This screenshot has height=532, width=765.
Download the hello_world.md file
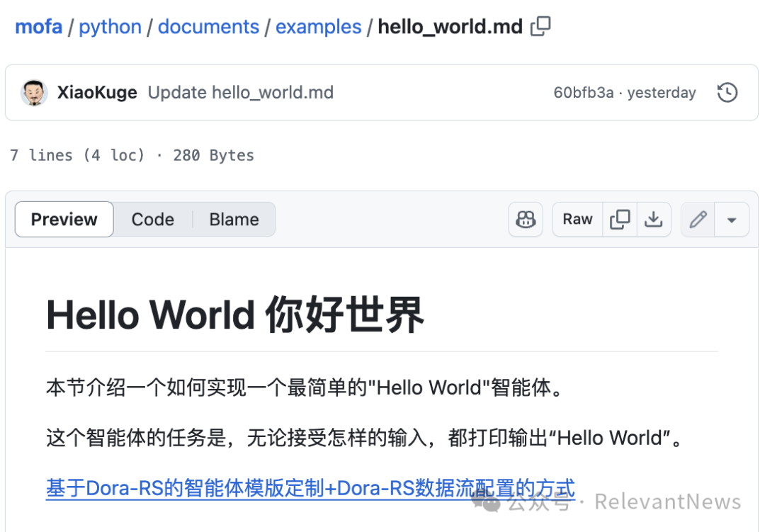tap(653, 220)
